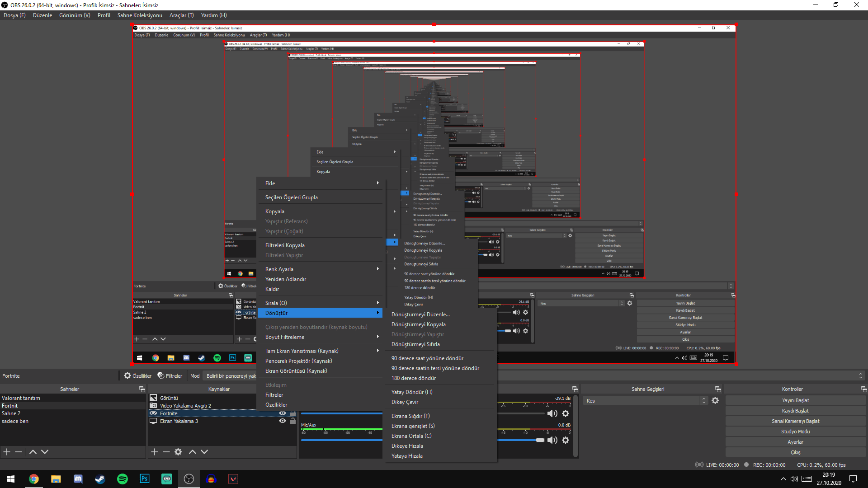Viewport: 868px width, 488px height.
Task: Choose Ekrana Sığdır (F) from transform submenu
Action: pos(410,416)
